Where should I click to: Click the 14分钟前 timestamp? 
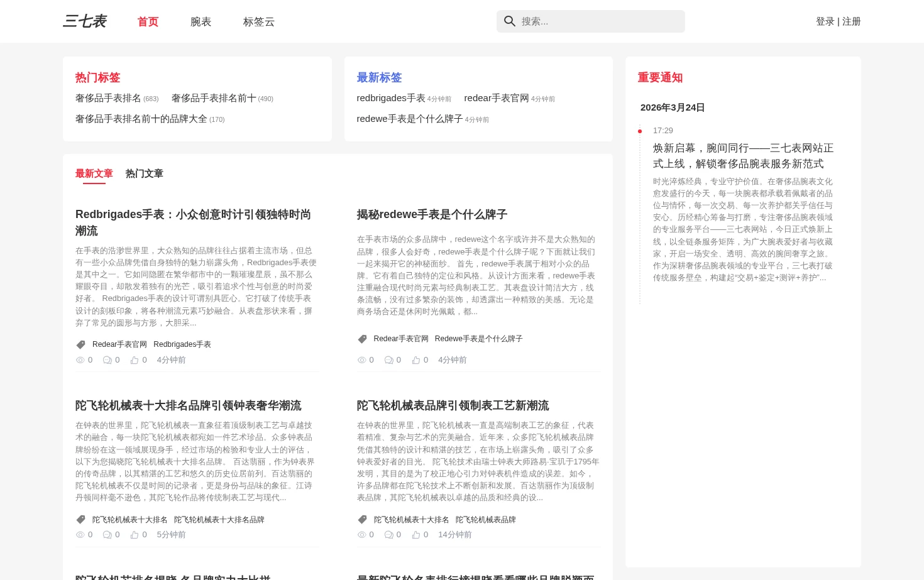click(x=455, y=535)
